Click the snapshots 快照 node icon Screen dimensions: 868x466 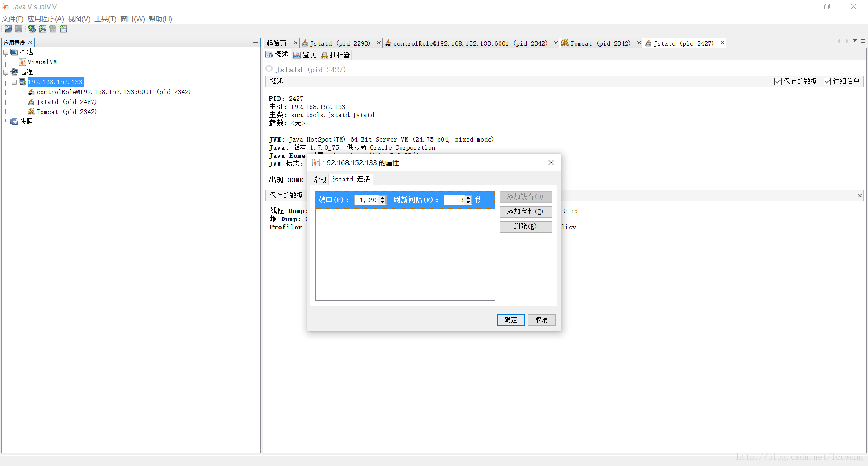coord(14,122)
